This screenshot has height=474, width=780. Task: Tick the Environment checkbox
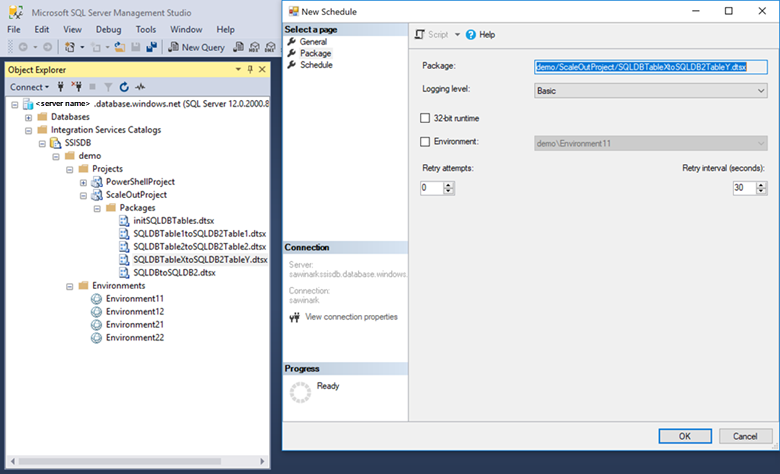click(425, 142)
